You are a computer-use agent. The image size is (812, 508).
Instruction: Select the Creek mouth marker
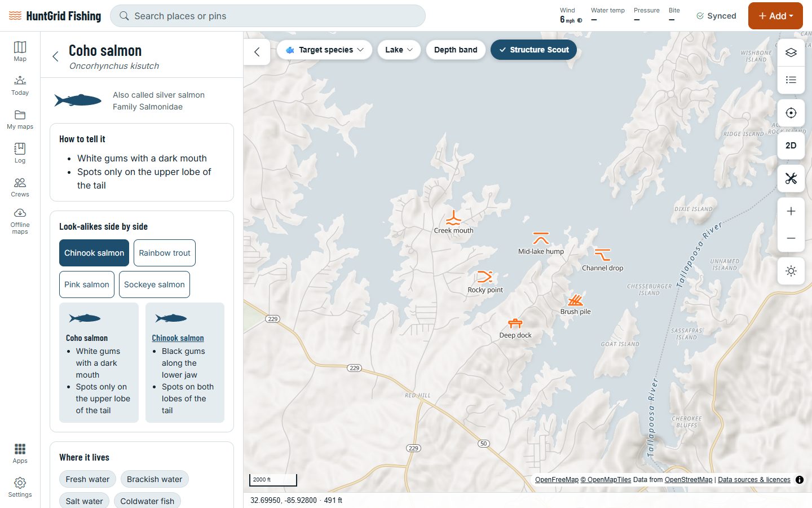tap(453, 218)
